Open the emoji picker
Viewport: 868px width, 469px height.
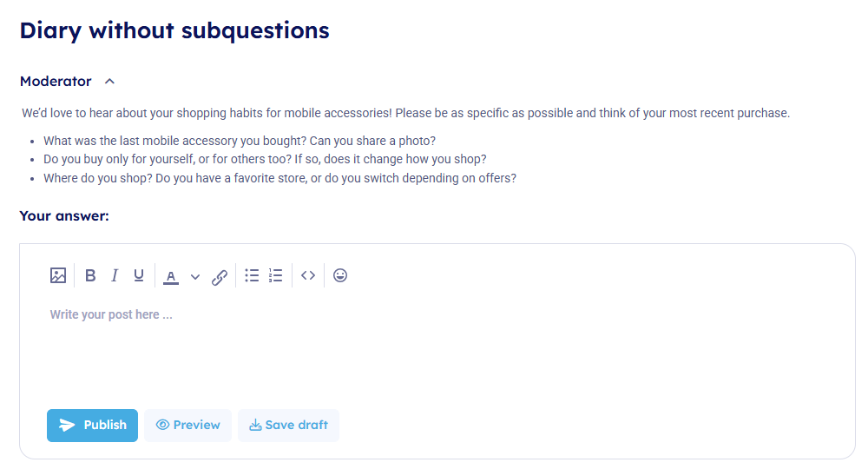(340, 275)
